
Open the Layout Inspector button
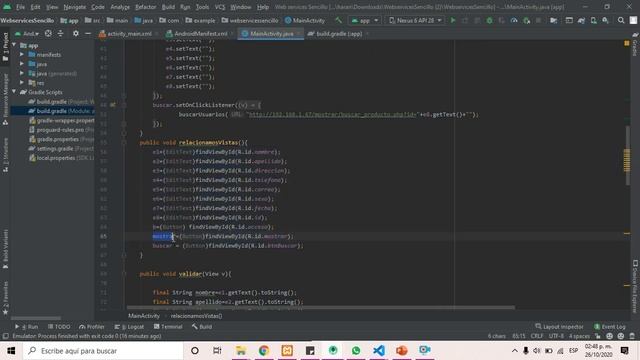[x=559, y=327]
